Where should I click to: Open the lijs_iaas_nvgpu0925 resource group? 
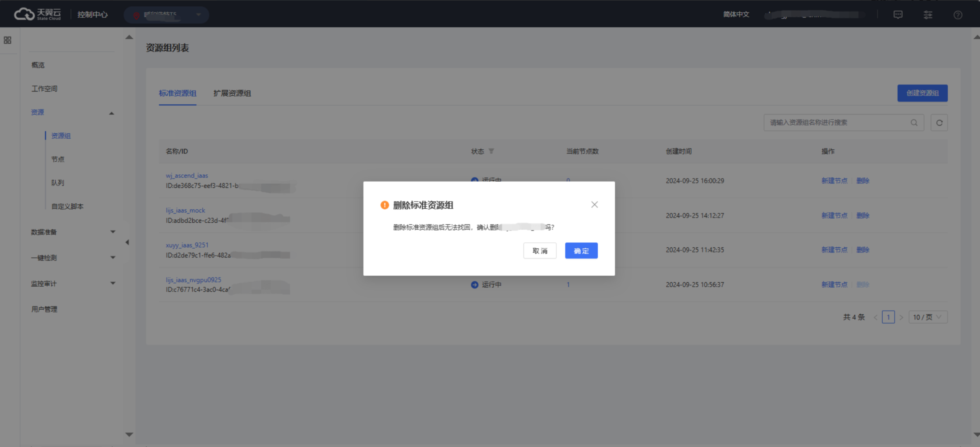[193, 279]
